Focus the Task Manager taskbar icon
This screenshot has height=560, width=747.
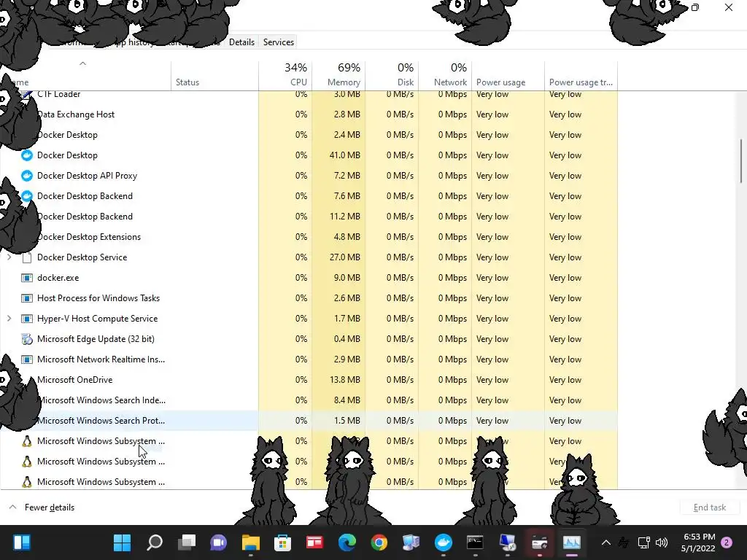tap(571, 542)
